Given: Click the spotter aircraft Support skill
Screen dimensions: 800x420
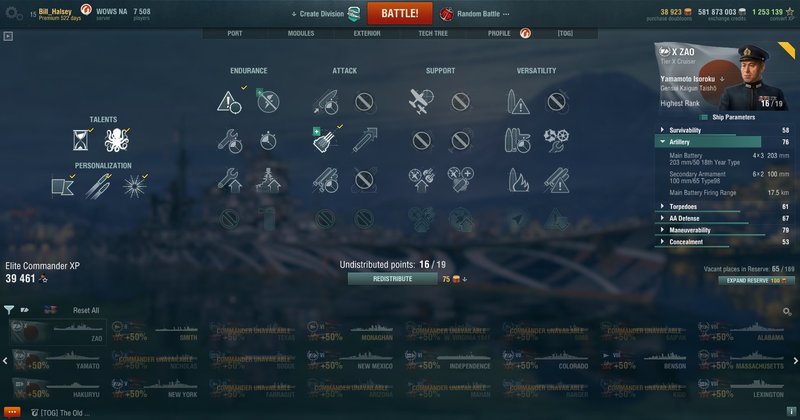Looking at the screenshot, I should [421, 101].
